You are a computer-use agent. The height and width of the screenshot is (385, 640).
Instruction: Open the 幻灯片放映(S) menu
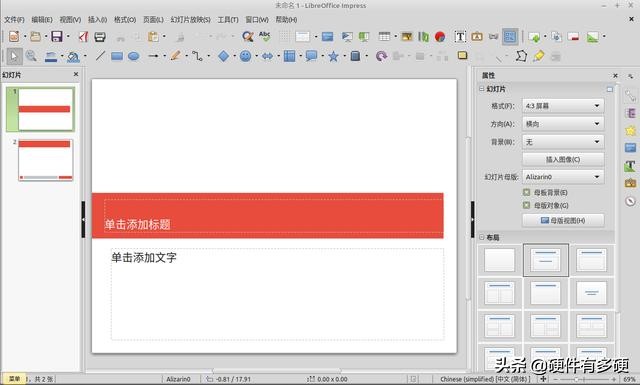tap(191, 20)
